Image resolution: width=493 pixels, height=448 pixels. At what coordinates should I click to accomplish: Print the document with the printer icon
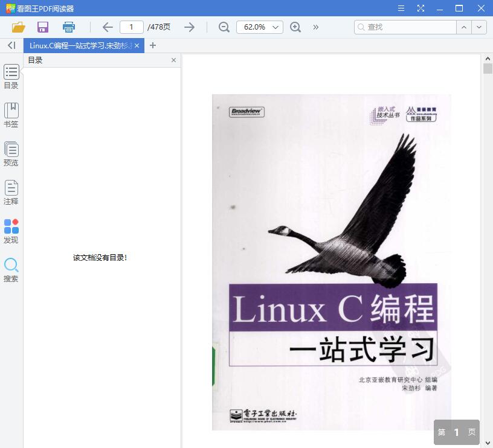coord(68,27)
